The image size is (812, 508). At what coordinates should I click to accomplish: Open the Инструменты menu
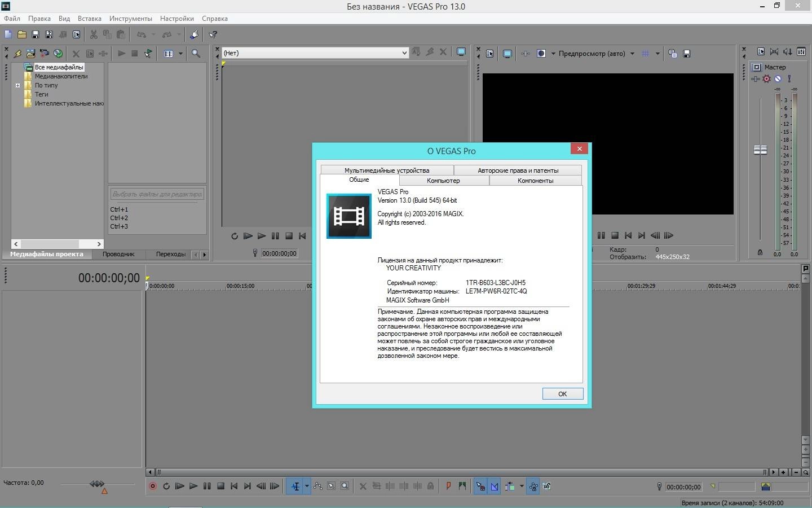[130, 19]
